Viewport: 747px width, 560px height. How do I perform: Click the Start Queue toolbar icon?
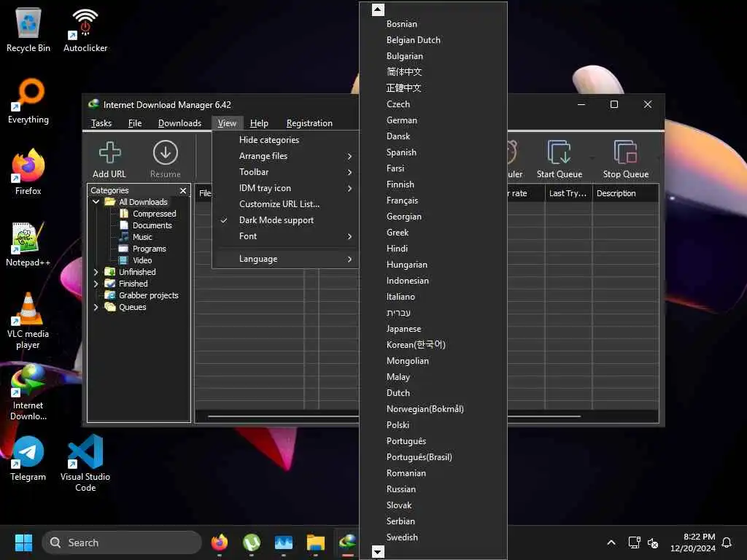[560, 160]
